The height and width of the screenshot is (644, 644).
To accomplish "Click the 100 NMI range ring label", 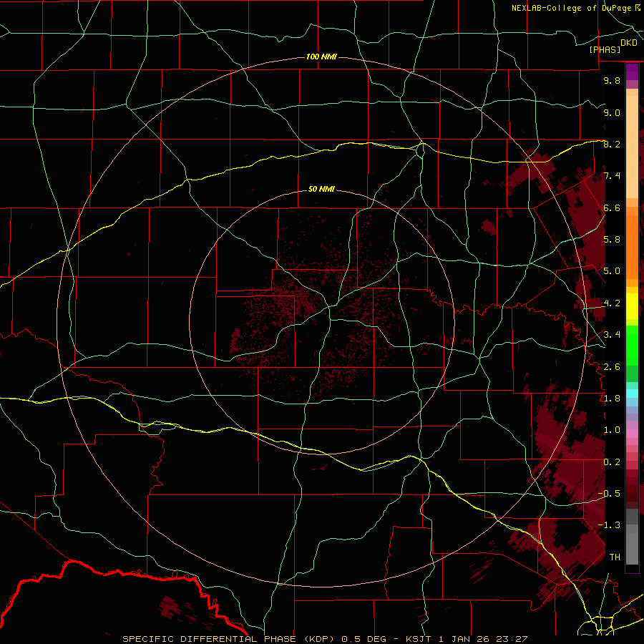I will (321, 57).
